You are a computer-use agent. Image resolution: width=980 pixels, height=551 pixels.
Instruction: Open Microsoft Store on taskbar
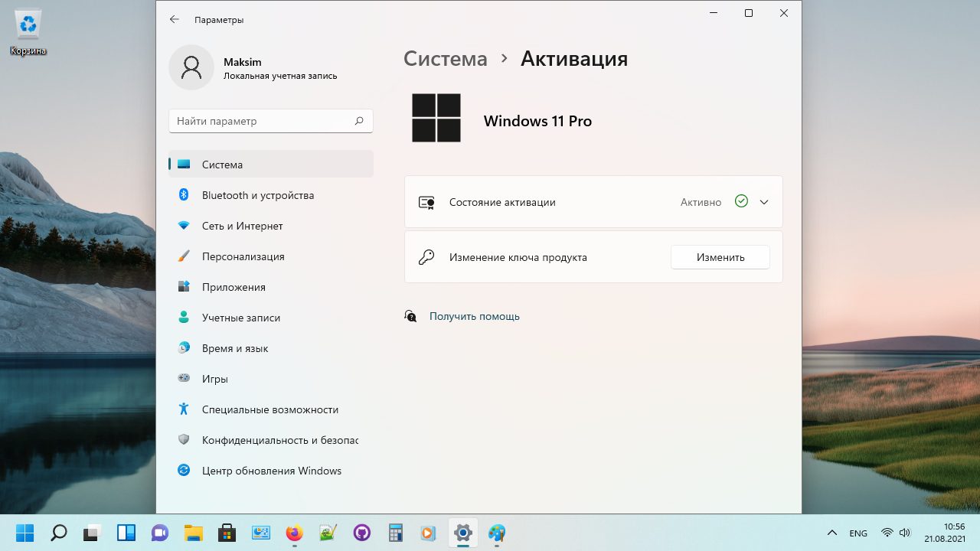227,533
